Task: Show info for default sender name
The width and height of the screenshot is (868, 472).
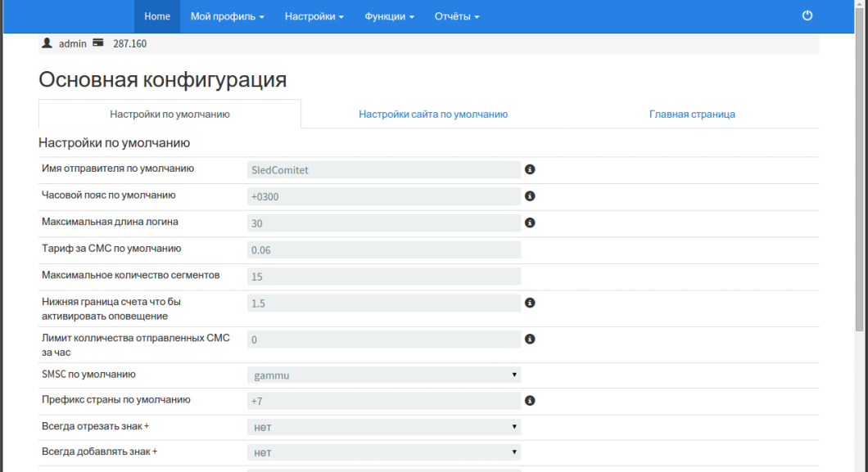Action: (x=530, y=169)
